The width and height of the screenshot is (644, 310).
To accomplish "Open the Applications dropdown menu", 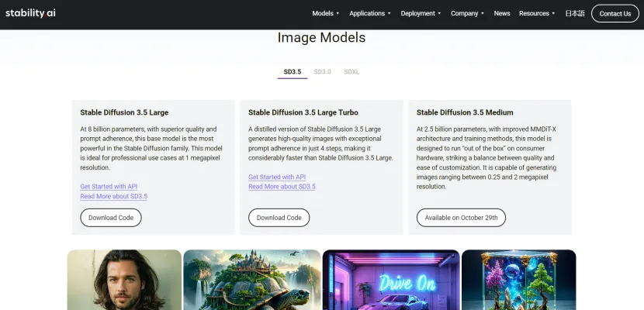I will (369, 13).
